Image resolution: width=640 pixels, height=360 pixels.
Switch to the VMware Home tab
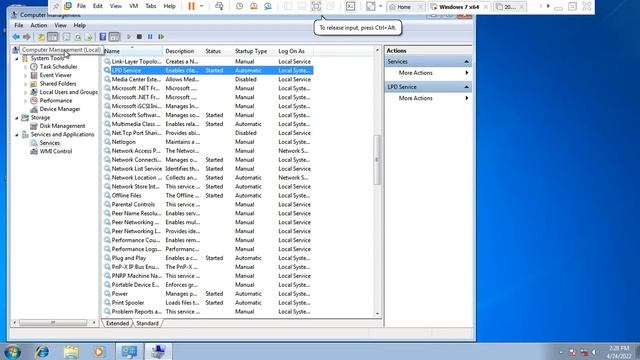click(x=404, y=7)
